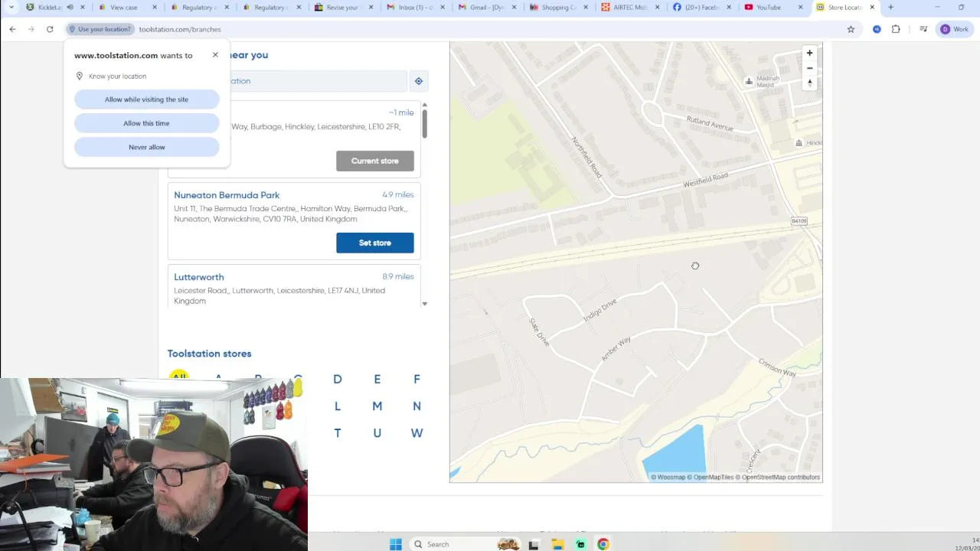The height and width of the screenshot is (551, 980).
Task: Click Allow while visiting the site
Action: point(146,99)
